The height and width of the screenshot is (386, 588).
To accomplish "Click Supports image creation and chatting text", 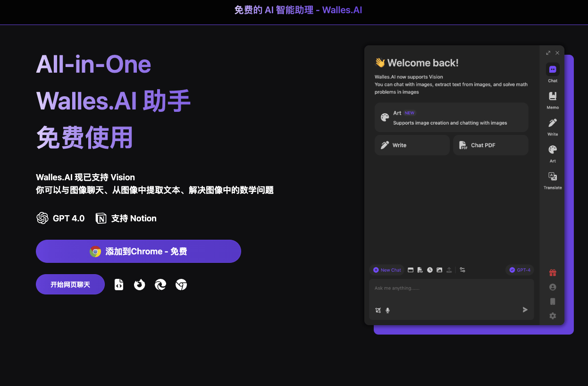I will (450, 123).
